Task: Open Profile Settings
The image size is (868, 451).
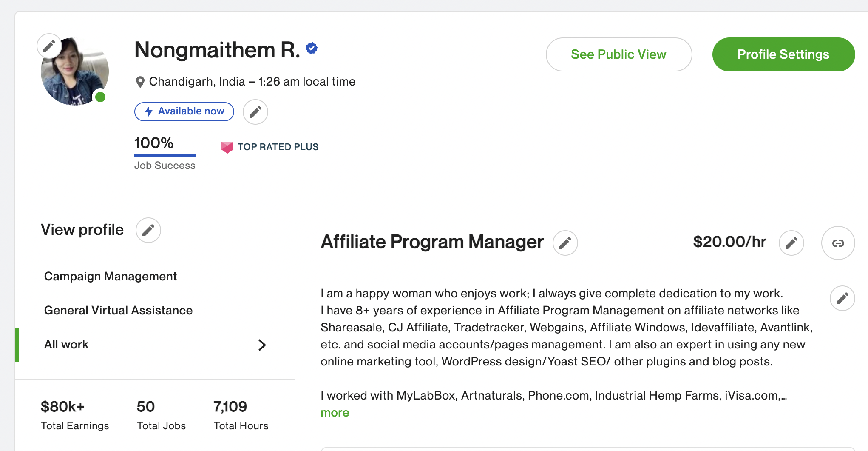Action: coord(783,54)
